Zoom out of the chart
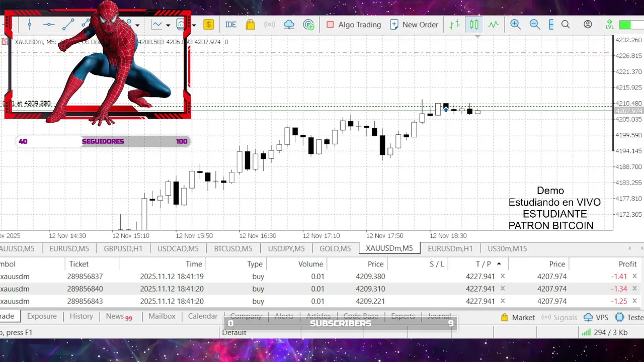Image resolution: width=644 pixels, height=362 pixels. [534, 24]
